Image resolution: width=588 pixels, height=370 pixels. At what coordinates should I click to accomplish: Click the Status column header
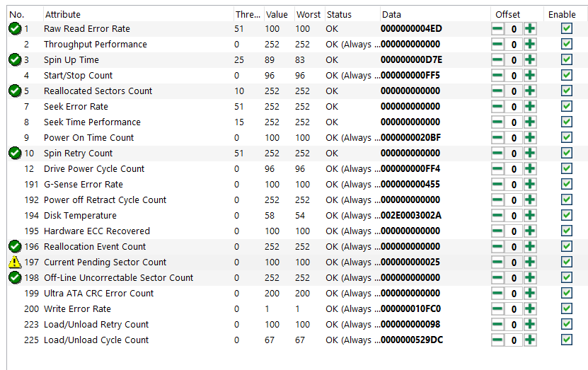pos(339,14)
